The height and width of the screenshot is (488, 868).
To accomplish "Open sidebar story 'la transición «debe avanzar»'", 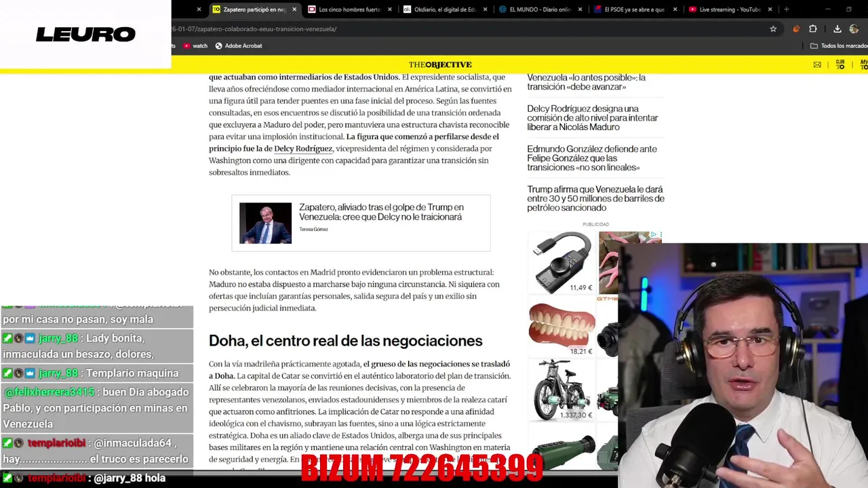I will [x=586, y=82].
